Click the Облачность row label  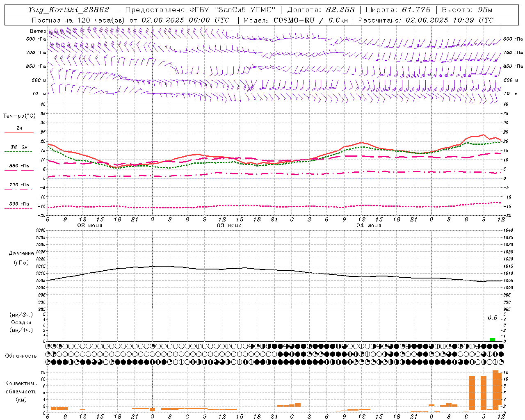[21, 356]
